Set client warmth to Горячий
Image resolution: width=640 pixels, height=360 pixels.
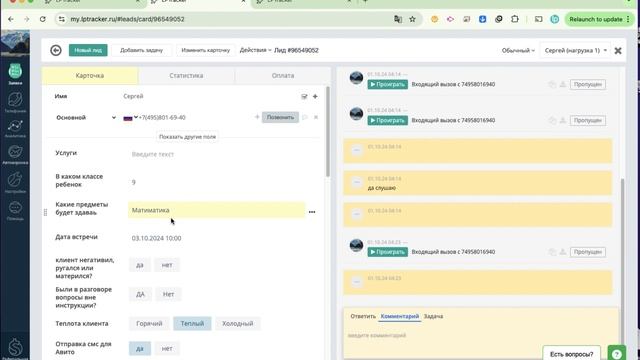click(149, 324)
